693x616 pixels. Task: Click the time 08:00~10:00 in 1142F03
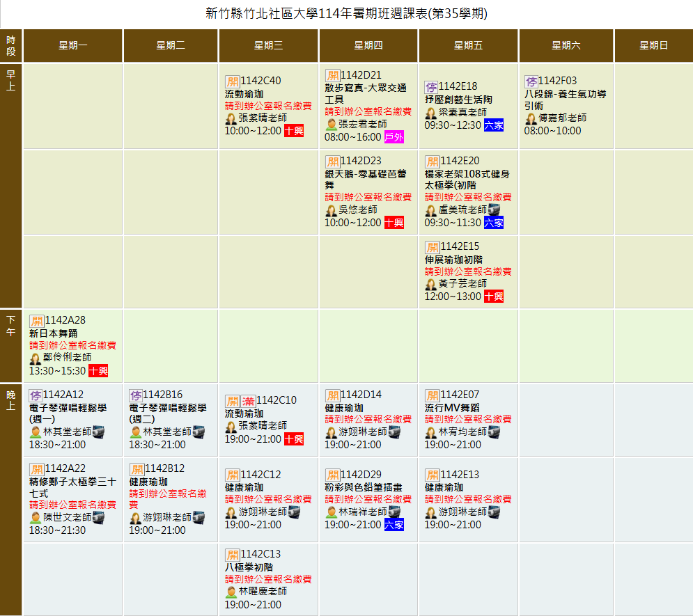552,131
